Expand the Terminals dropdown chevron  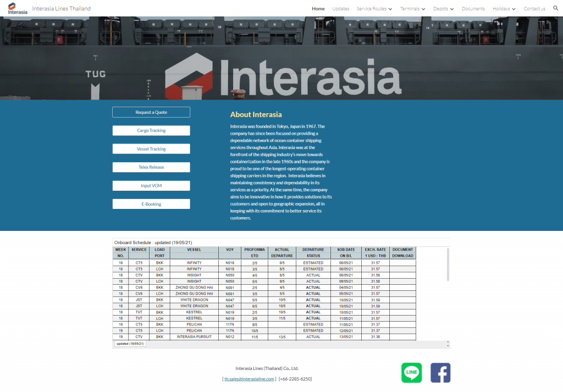click(423, 9)
